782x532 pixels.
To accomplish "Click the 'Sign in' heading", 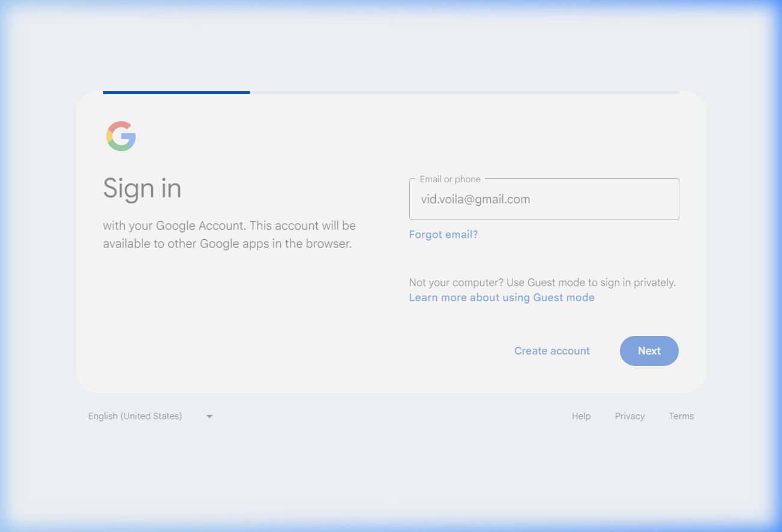I will (x=142, y=188).
